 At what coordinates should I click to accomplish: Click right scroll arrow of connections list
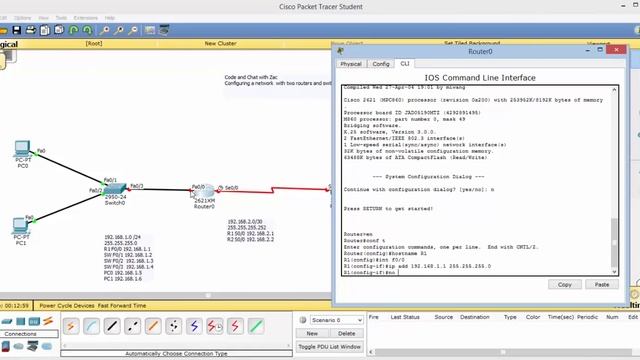point(289,345)
